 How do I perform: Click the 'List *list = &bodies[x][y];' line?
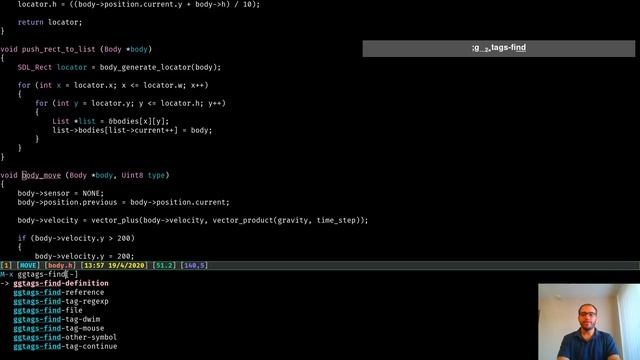(110, 121)
